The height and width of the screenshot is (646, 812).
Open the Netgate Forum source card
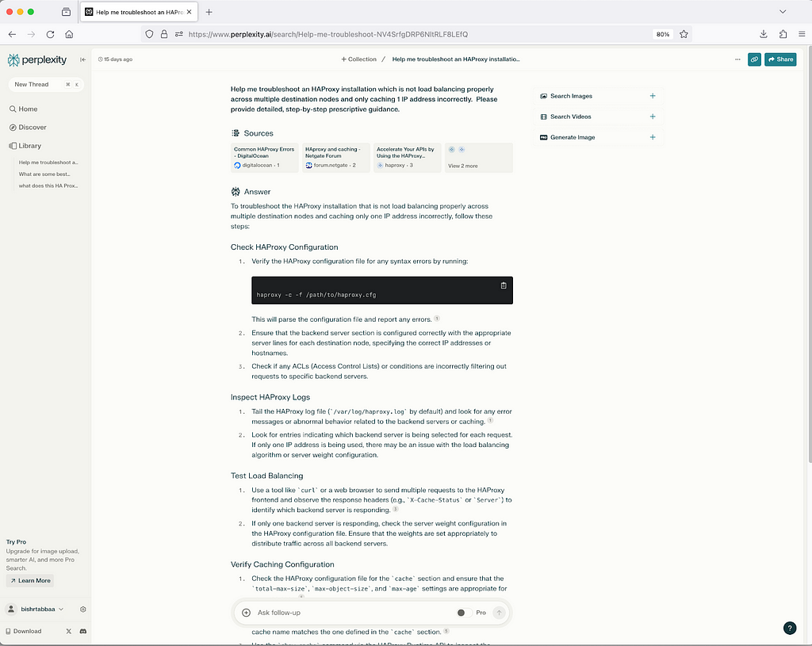click(336, 158)
